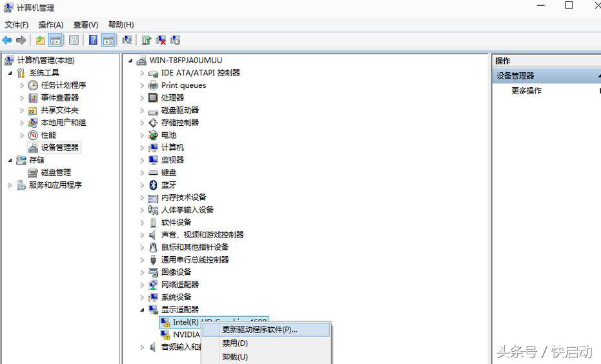Select the 电池 battery icon
Image resolution: width=601 pixels, height=364 pixels.
pyautogui.click(x=154, y=135)
